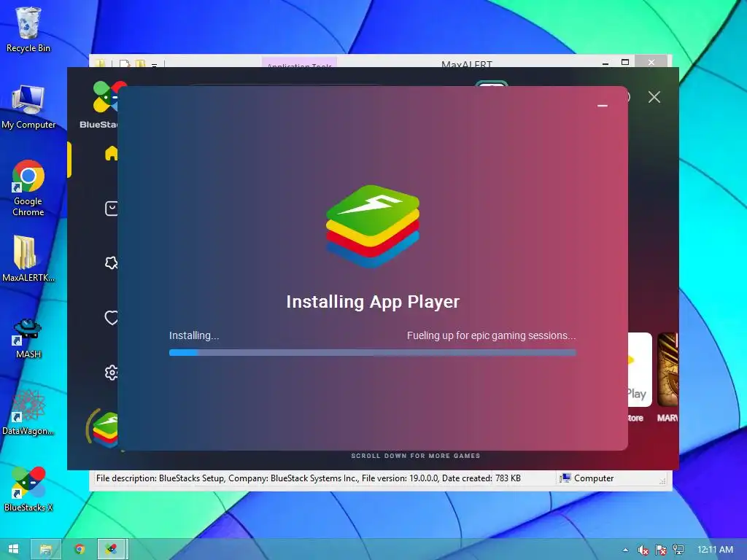747x560 pixels.
Task: Open the Recycle Bin desktop icon
Action: (28, 29)
